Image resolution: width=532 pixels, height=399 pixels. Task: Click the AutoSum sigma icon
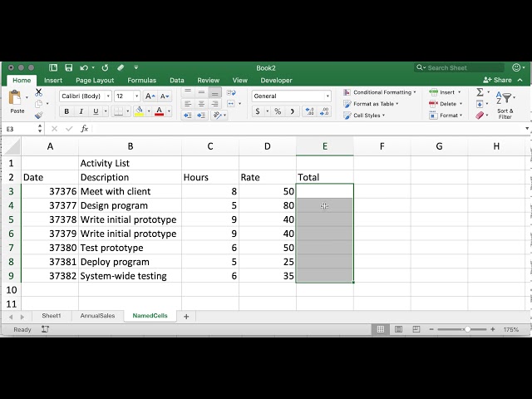point(480,92)
